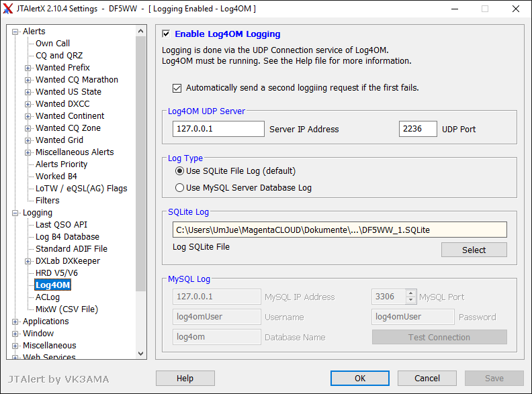
Task: Open Standard ADIF File settings
Action: pyautogui.click(x=72, y=249)
